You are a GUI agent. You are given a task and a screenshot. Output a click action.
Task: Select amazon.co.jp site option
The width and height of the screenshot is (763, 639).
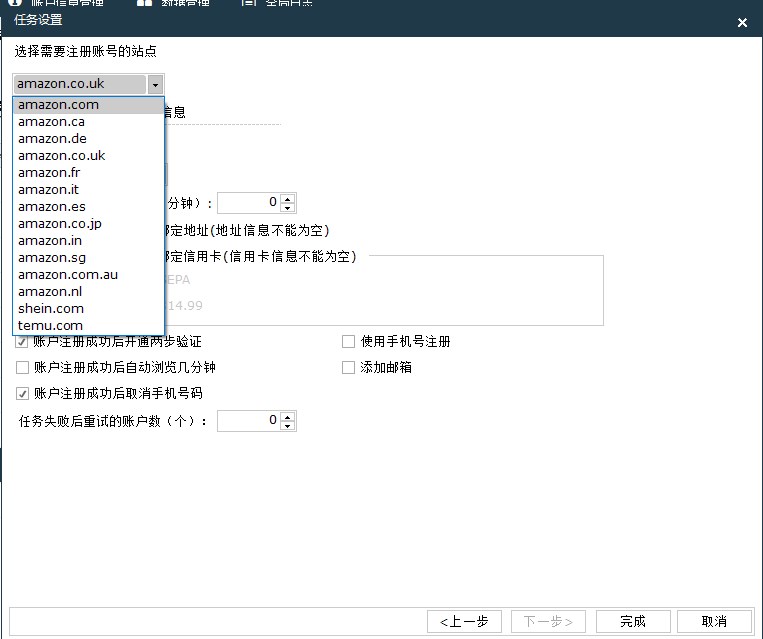88,224
